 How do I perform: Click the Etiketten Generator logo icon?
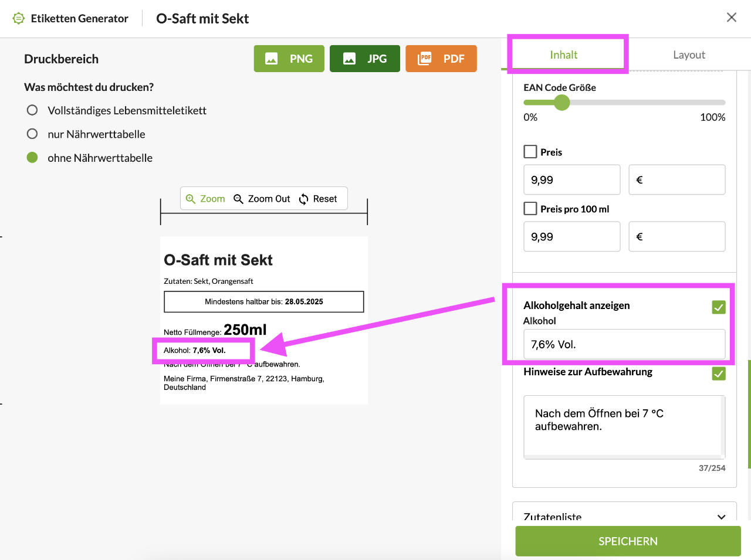point(19,18)
